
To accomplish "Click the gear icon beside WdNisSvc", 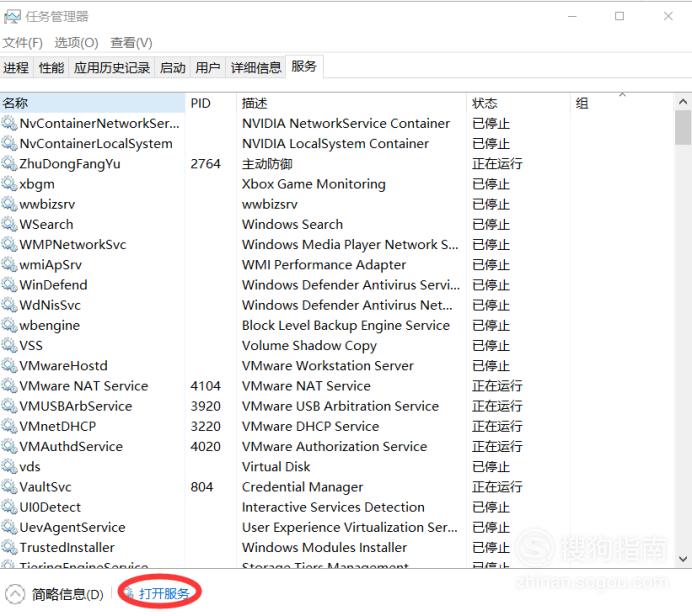I will [x=9, y=305].
